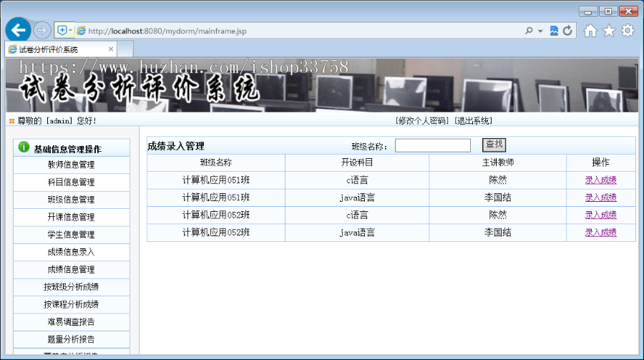Open 教师信息管理 menu item

click(x=72, y=165)
